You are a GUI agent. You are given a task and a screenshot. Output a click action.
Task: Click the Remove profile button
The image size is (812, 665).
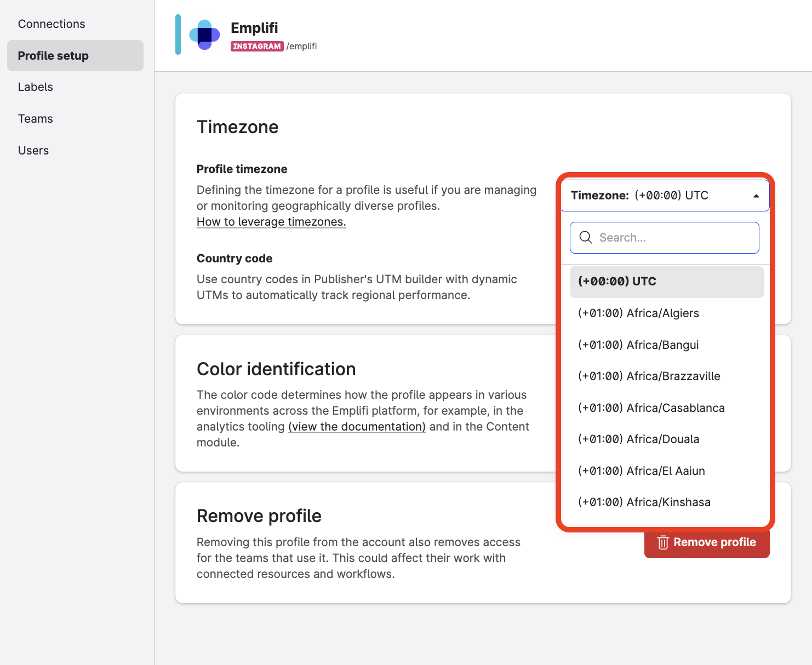(x=707, y=543)
